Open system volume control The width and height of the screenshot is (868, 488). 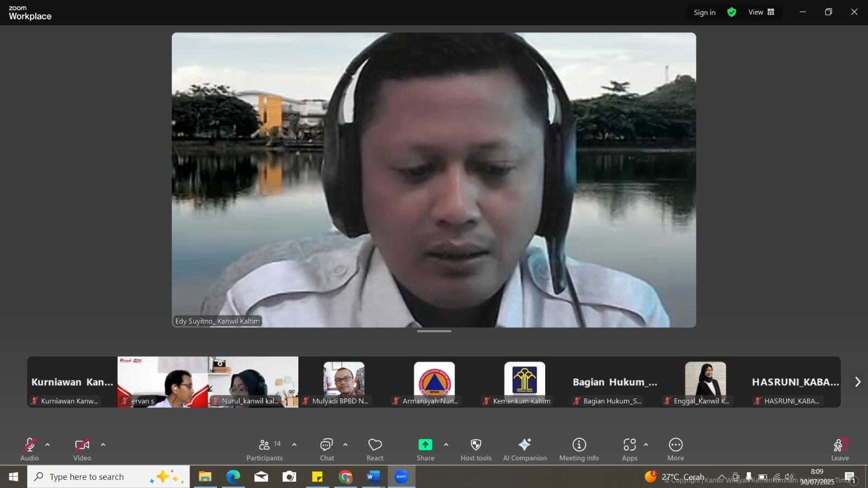[789, 477]
